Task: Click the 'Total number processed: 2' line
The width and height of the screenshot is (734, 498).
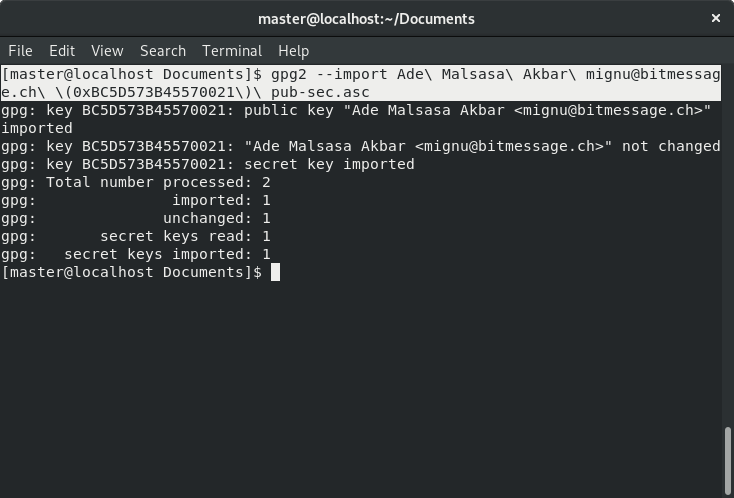Action: click(x=136, y=182)
